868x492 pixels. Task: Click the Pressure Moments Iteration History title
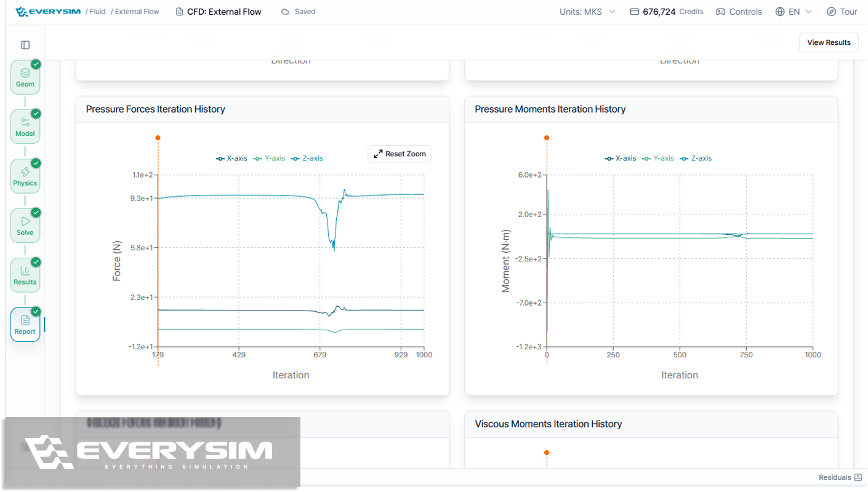pos(550,109)
